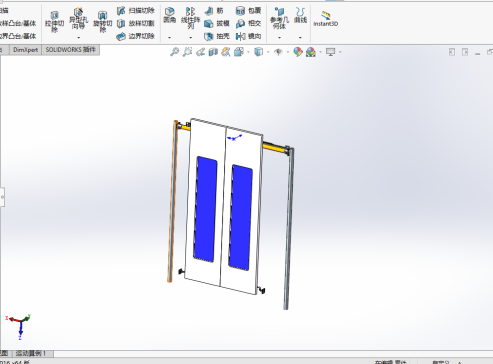The image size is (493, 364).
Task: Toggle Instant3D mode
Action: pos(326,19)
